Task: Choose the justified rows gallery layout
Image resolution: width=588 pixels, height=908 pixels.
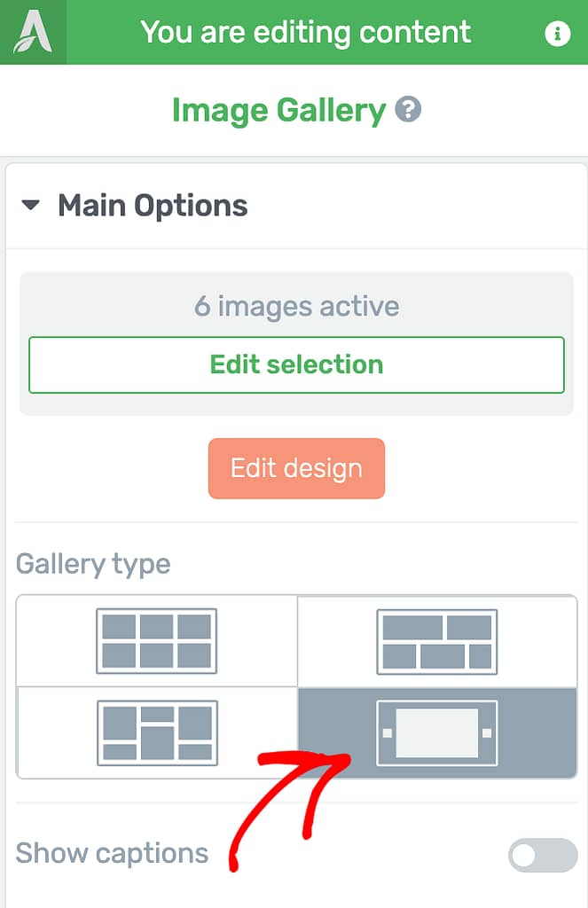Action: point(437,641)
